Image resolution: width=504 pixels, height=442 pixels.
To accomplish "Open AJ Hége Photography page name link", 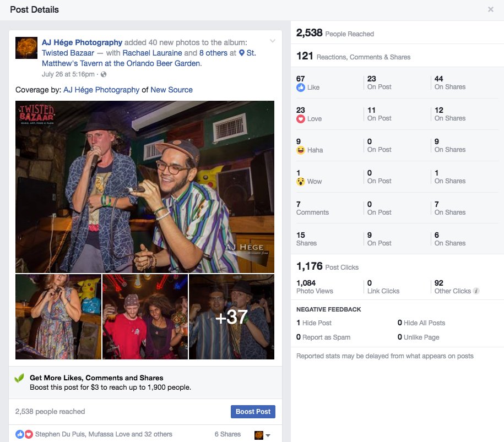I will (82, 42).
